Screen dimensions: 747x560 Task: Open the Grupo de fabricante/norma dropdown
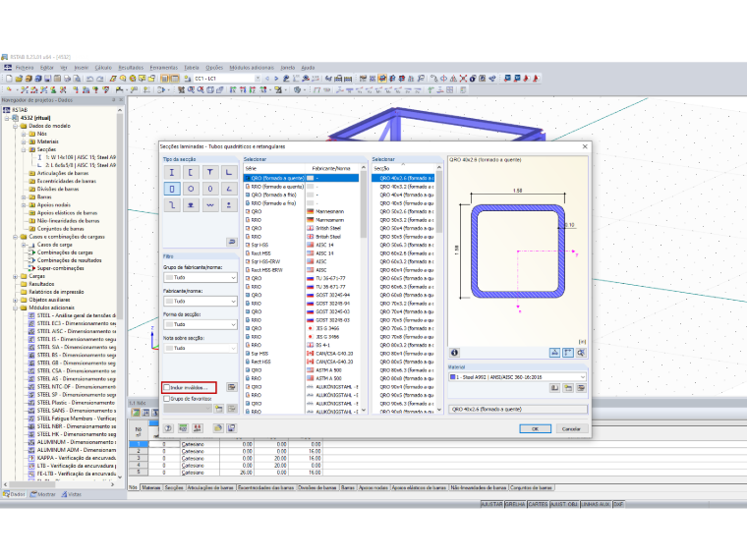[201, 278]
